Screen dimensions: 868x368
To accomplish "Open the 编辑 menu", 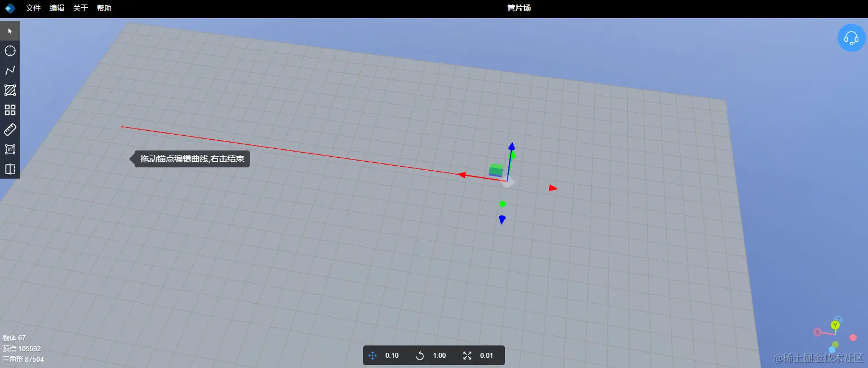I will pos(57,8).
